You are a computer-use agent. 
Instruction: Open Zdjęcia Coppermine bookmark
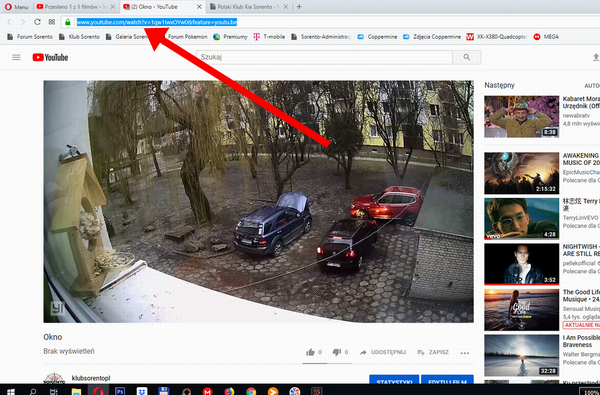click(x=432, y=37)
